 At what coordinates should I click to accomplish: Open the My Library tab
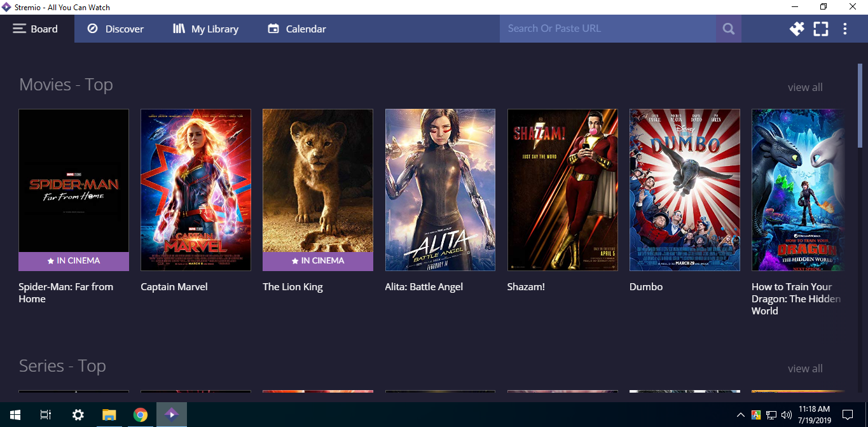(205, 29)
